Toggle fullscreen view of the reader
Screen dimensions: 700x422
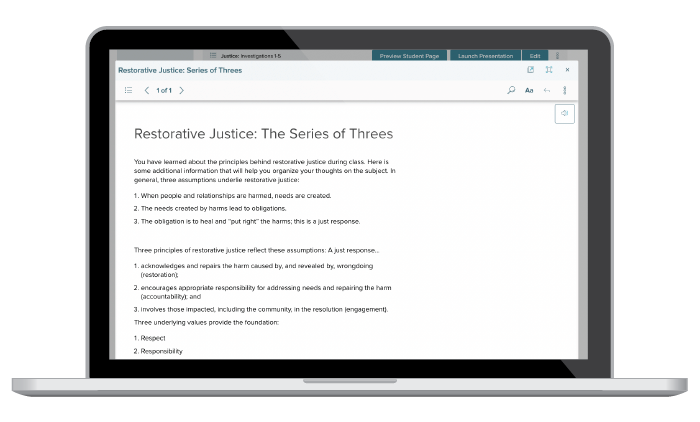click(549, 70)
